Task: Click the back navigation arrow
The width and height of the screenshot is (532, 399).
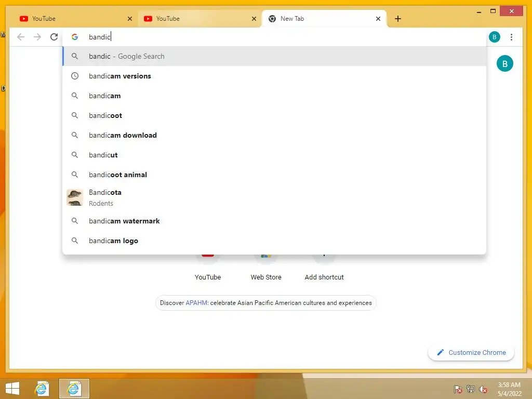Action: (21, 37)
